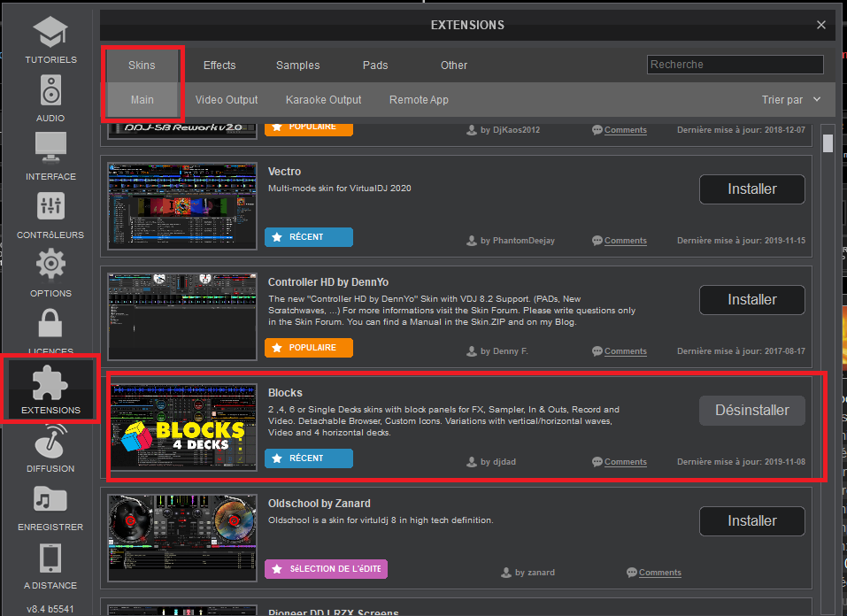This screenshot has width=847, height=616.
Task: Open Comments link for Controller HD by DennYo
Action: (x=625, y=351)
